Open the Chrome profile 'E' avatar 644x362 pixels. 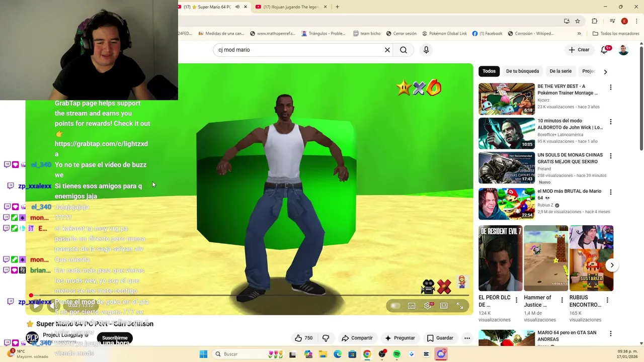coord(624,21)
